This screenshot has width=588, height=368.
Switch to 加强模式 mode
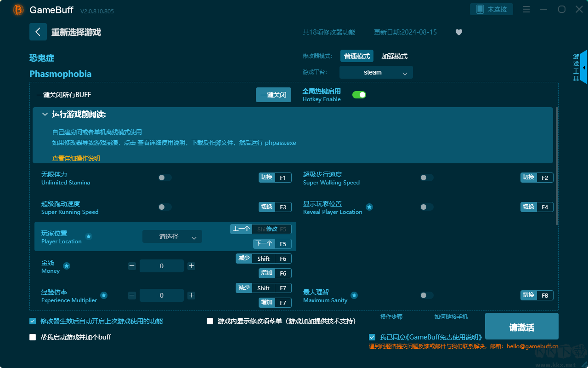393,56
